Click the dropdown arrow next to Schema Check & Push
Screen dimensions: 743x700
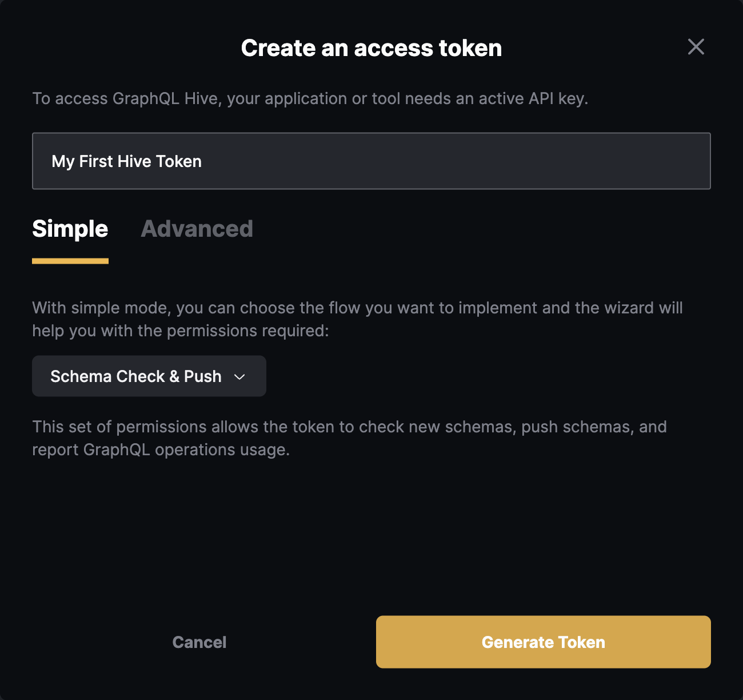(x=241, y=377)
